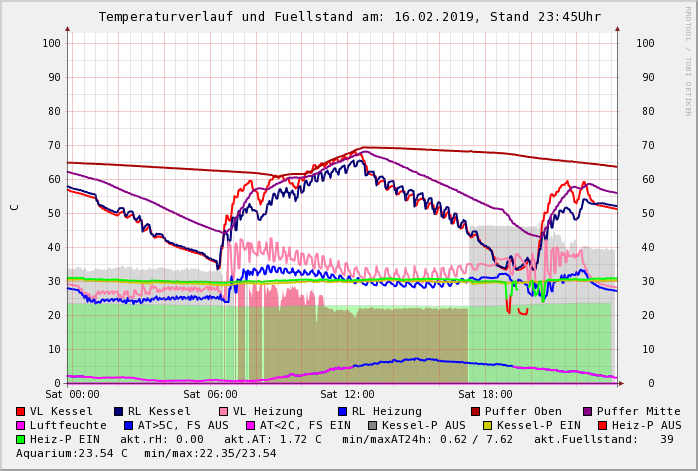The height and width of the screenshot is (471, 698).
Task: Click the 'Sat 18:00' time axis label
Action: [x=492, y=395]
